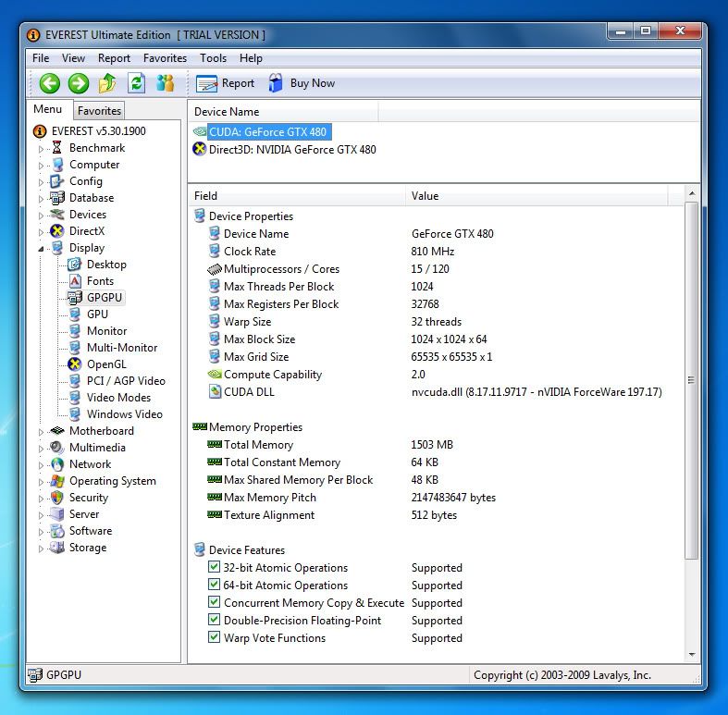Click the scrollbar thumb in the details pane

(691, 380)
